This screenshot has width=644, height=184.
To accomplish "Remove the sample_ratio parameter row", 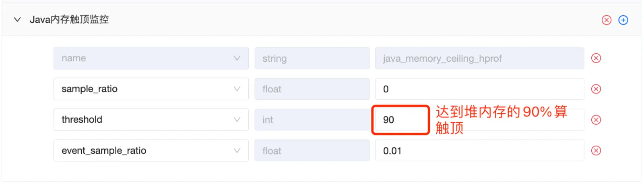I will (x=596, y=89).
